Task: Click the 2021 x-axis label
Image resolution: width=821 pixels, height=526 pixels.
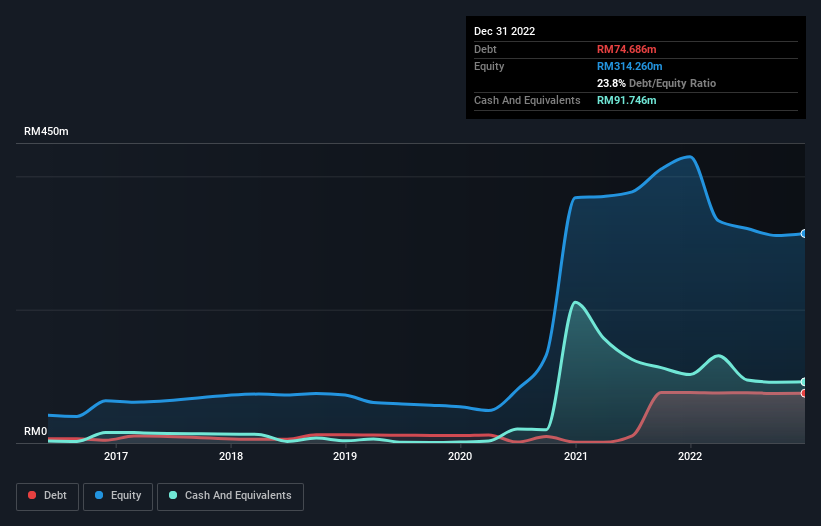Action: [575, 456]
